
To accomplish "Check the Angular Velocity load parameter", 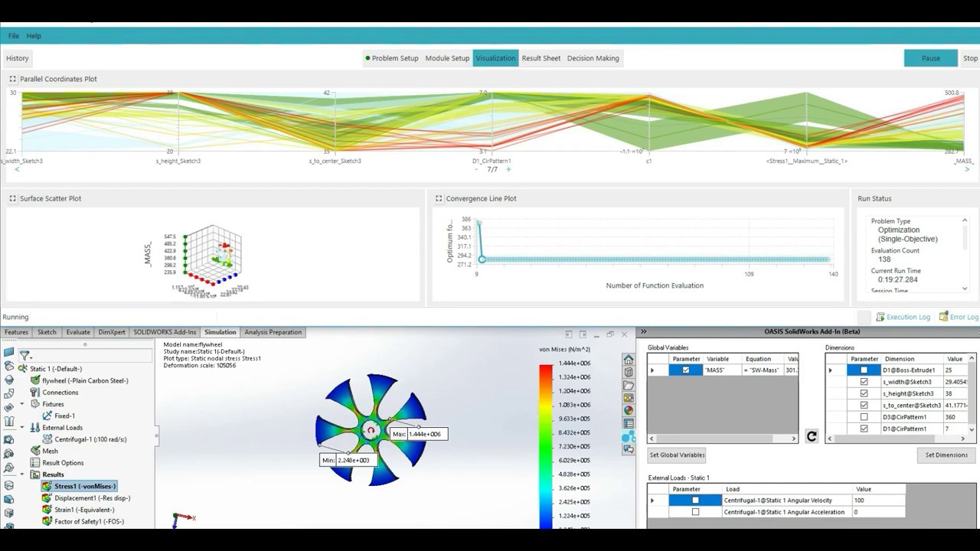I will (695, 500).
